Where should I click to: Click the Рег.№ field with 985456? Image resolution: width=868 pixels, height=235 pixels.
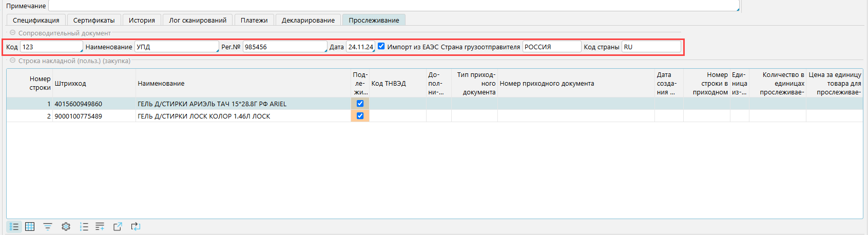tap(284, 47)
